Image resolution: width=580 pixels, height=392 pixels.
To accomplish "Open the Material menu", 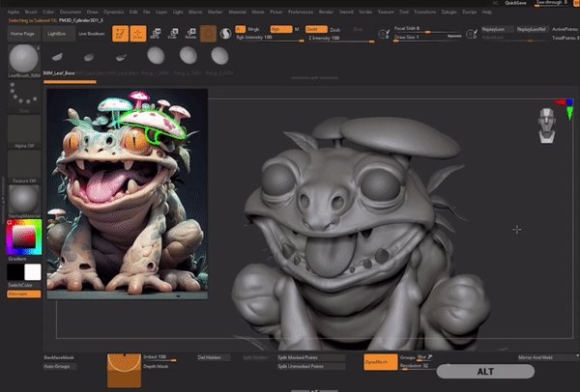I will click(x=237, y=12).
